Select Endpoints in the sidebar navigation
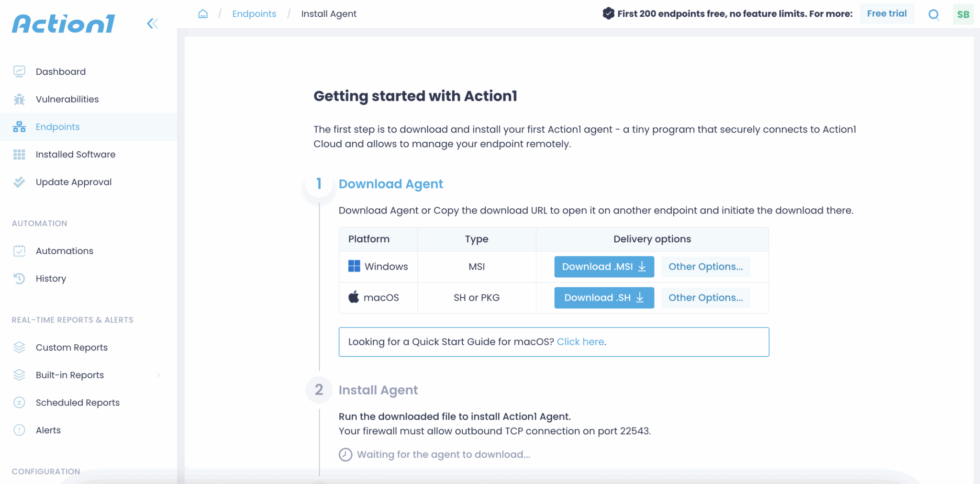This screenshot has height=484, width=980. tap(57, 126)
